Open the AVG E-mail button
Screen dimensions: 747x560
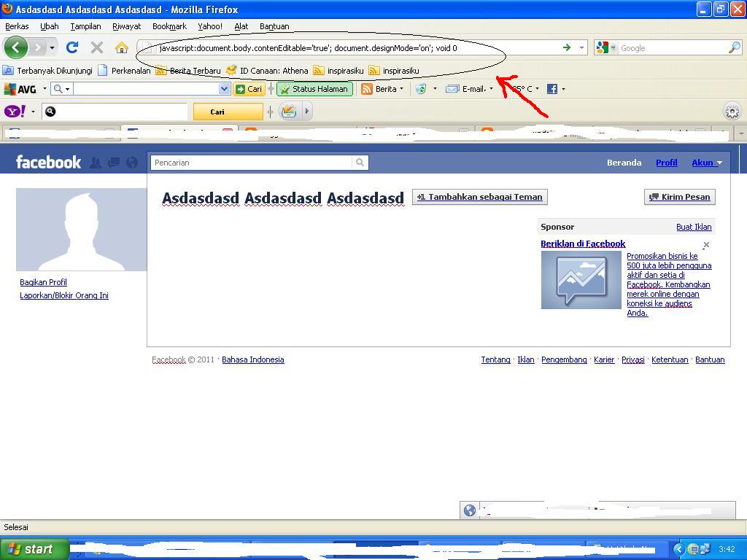coord(465,88)
